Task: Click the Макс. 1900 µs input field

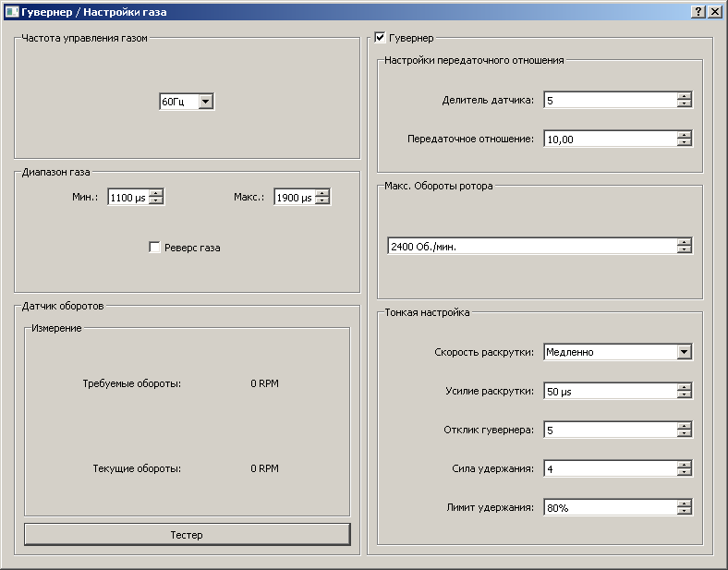Action: [x=294, y=197]
